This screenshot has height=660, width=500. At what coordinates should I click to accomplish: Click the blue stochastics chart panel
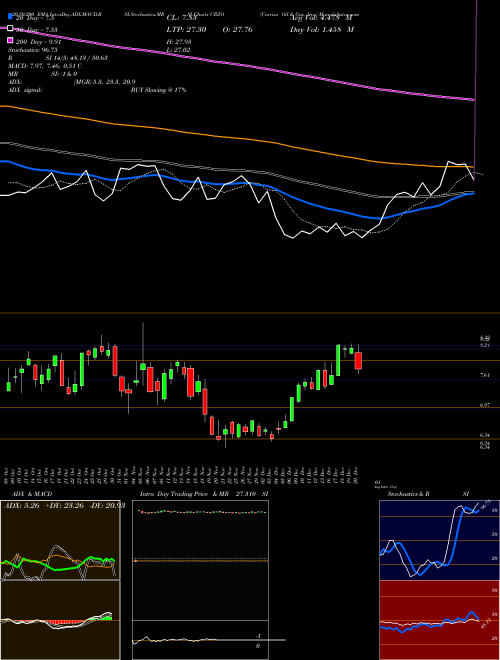click(x=439, y=540)
